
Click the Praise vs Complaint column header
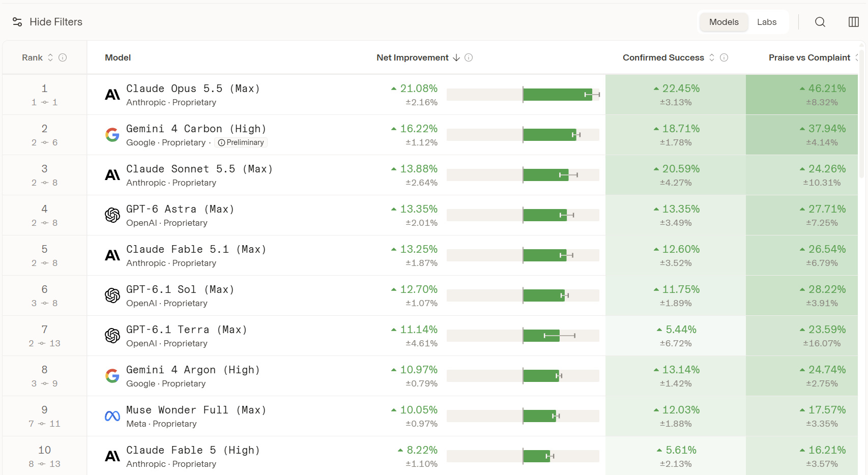(809, 57)
